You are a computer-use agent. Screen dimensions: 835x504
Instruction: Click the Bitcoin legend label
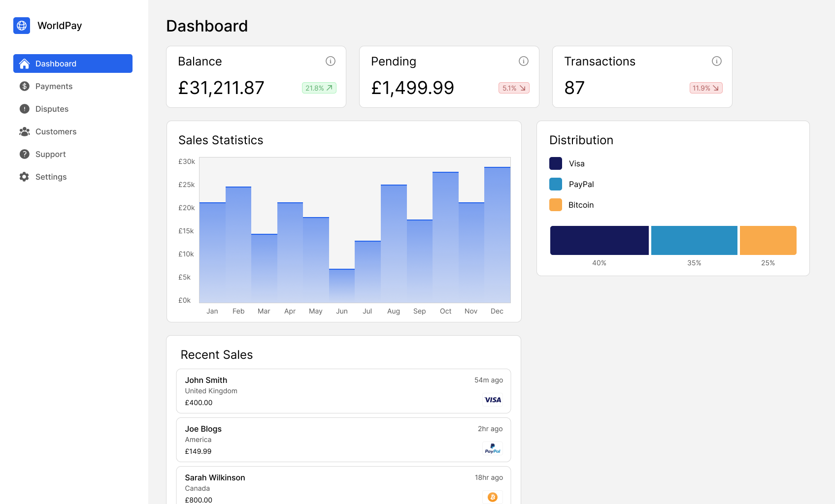(x=581, y=205)
